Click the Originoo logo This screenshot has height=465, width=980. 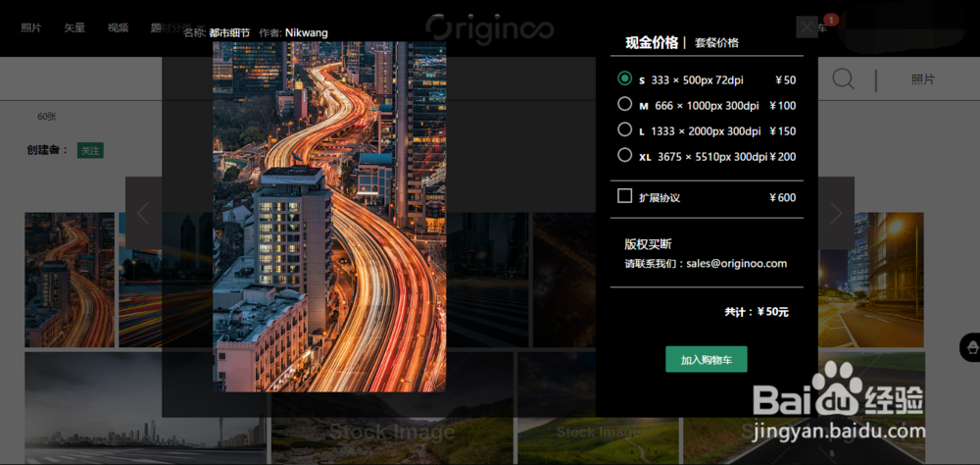click(490, 30)
